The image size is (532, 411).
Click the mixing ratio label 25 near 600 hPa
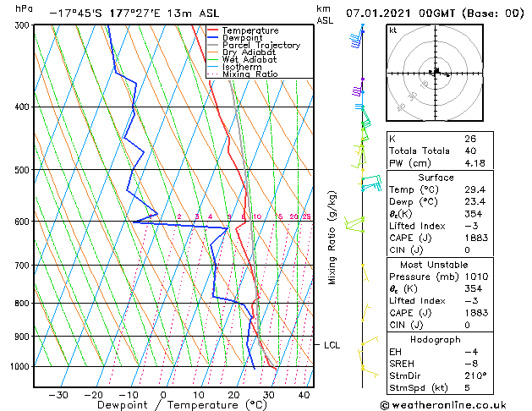pos(307,216)
